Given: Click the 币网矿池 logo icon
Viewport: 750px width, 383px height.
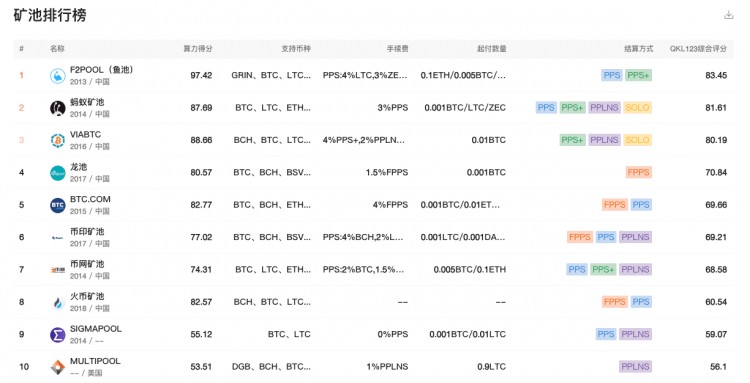Looking at the screenshot, I should [x=58, y=270].
